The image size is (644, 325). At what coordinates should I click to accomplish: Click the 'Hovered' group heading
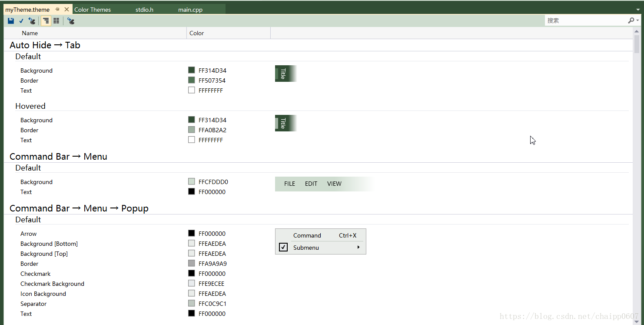click(x=30, y=106)
